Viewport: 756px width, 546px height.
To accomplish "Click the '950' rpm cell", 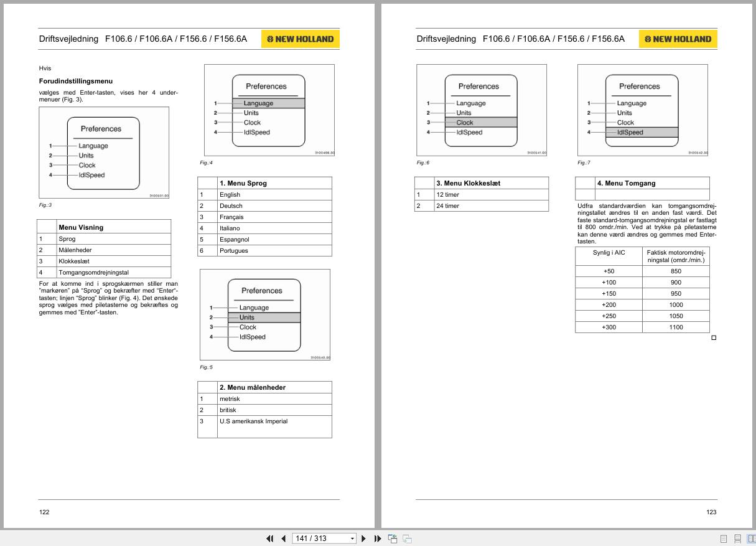I will [676, 293].
